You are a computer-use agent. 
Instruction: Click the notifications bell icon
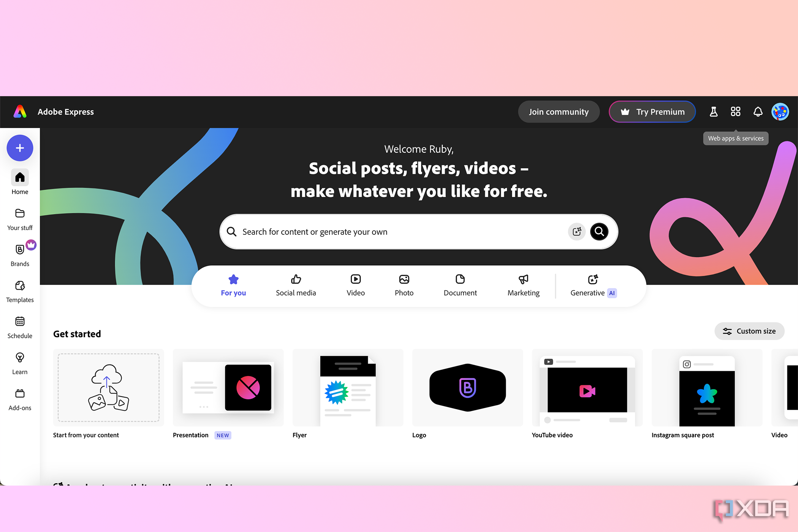pyautogui.click(x=758, y=112)
